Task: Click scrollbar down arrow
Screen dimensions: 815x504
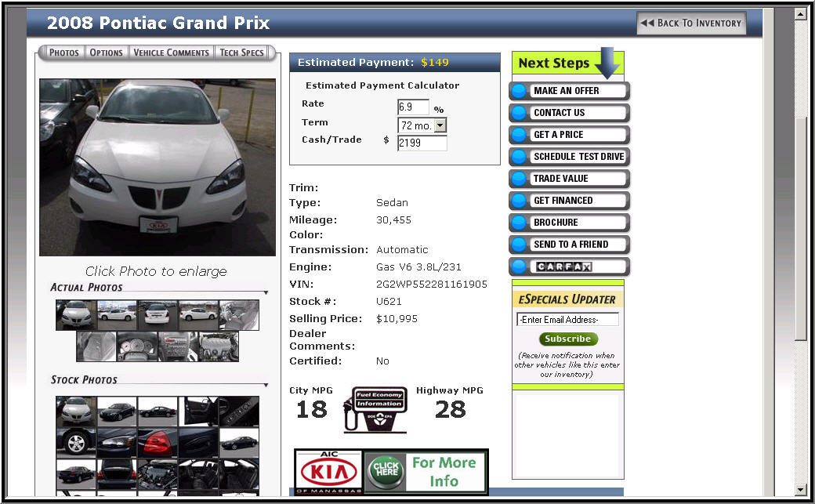Action: coord(800,489)
